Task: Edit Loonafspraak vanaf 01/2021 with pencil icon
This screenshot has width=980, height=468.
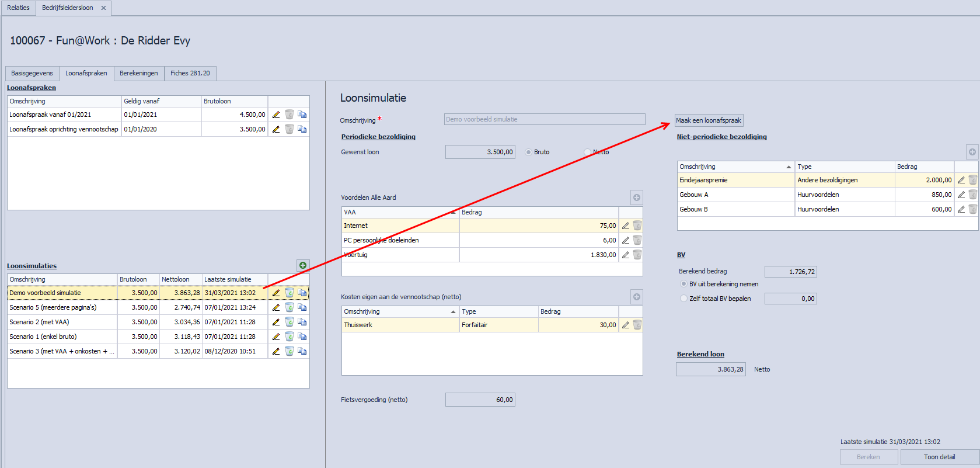Action: (x=276, y=115)
